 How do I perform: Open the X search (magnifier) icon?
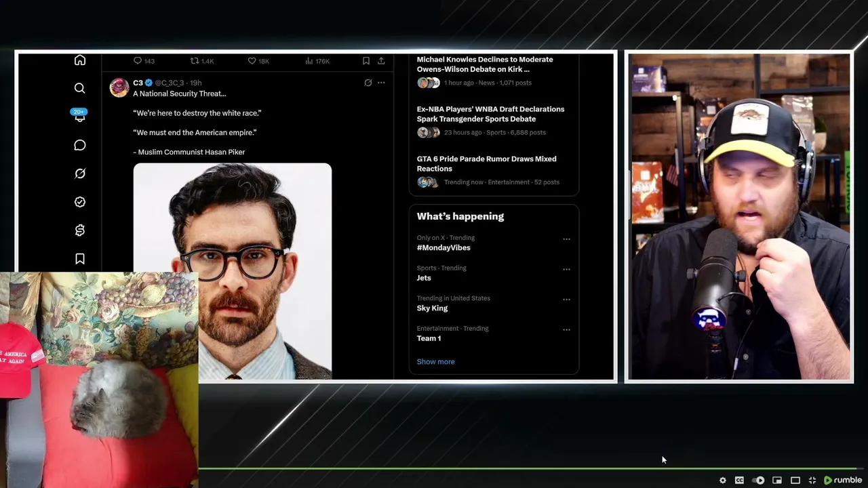80,88
